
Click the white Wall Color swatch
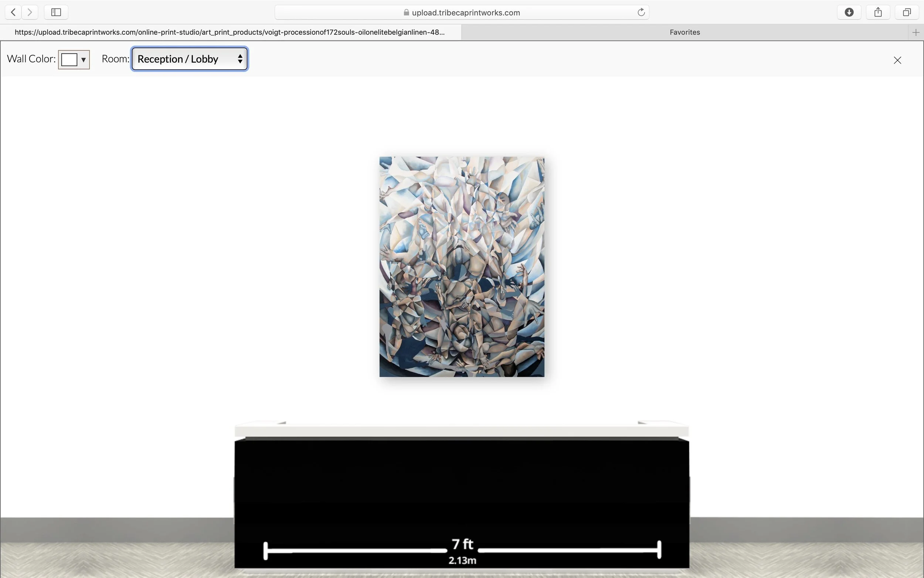69,60
